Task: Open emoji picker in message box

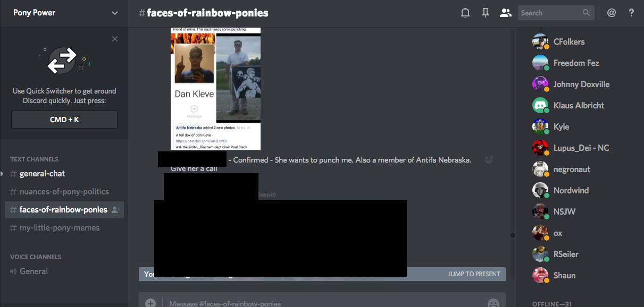Action: point(493,303)
